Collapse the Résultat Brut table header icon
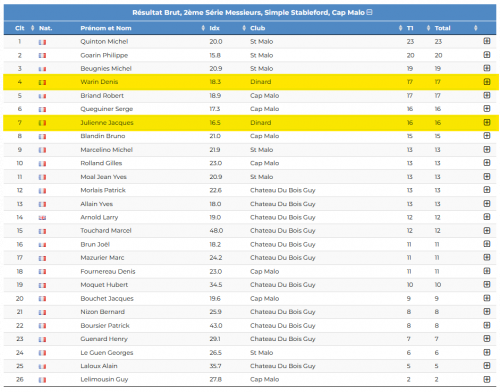 pyautogui.click(x=369, y=12)
